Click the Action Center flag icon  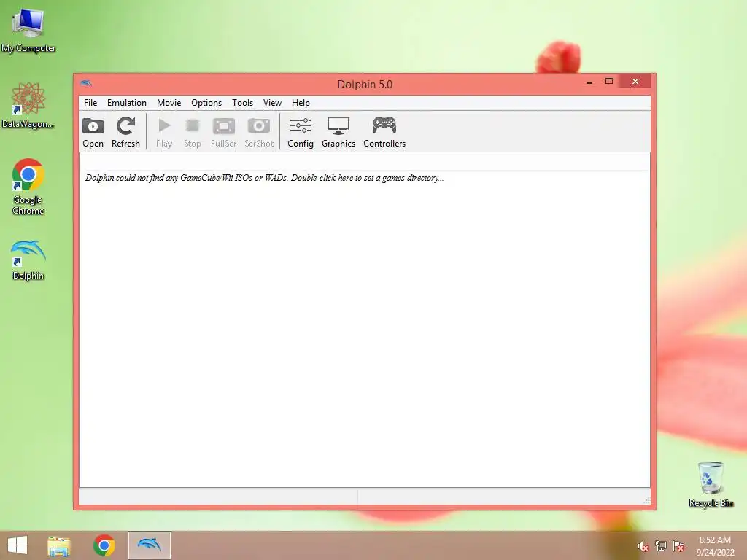[678, 546]
